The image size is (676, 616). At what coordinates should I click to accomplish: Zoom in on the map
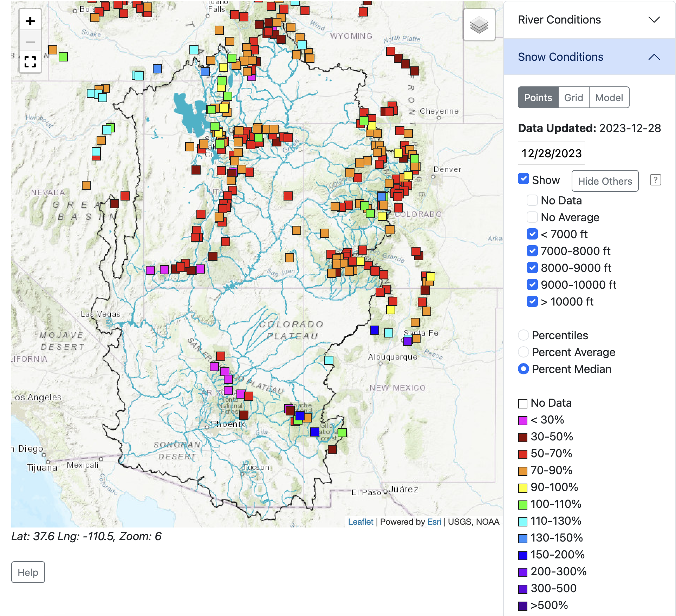pyautogui.click(x=30, y=21)
